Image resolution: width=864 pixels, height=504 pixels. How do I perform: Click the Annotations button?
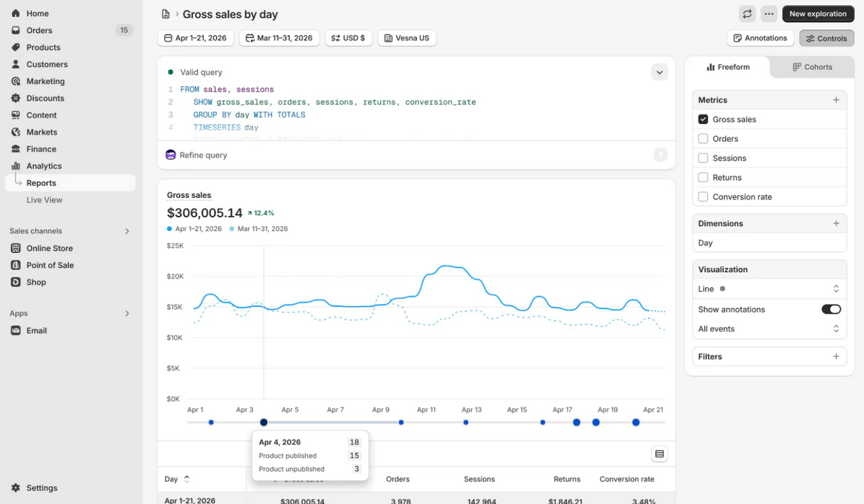coord(760,38)
